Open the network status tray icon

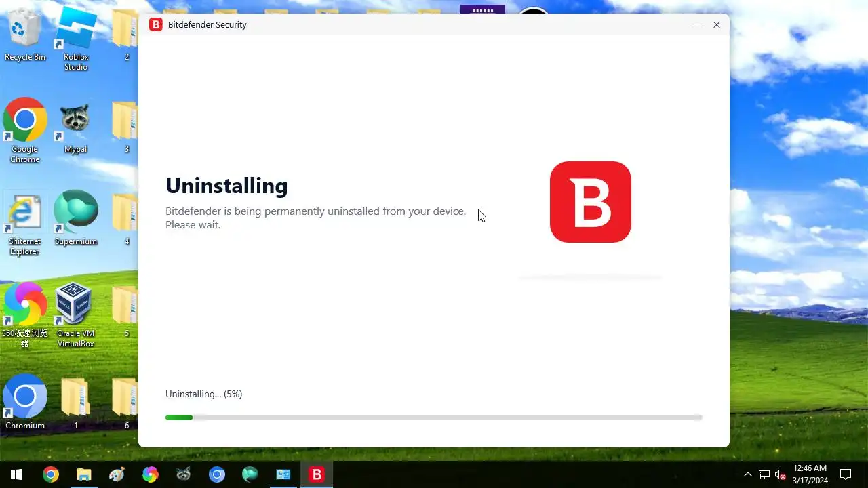tap(764, 474)
